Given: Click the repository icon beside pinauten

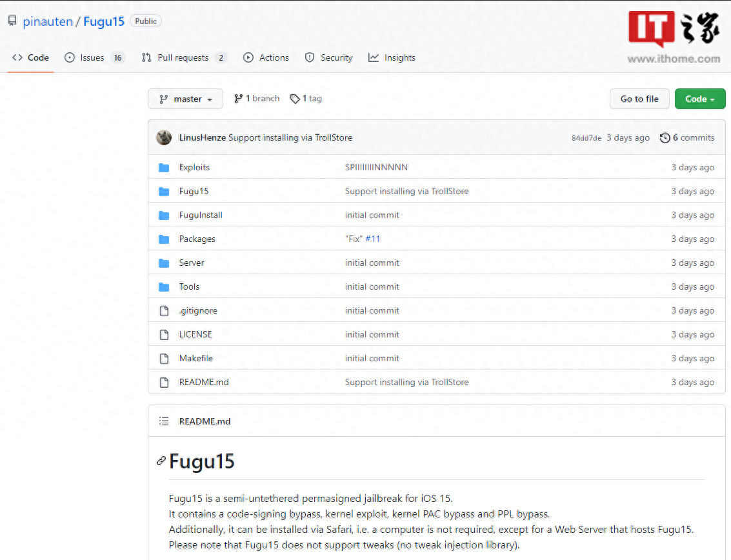Looking at the screenshot, I should [x=12, y=21].
